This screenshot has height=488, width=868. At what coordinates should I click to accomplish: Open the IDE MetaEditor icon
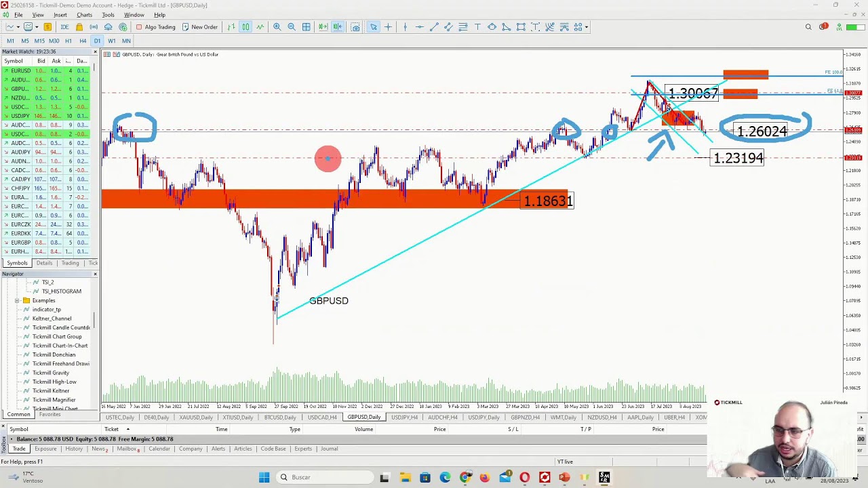(x=64, y=27)
